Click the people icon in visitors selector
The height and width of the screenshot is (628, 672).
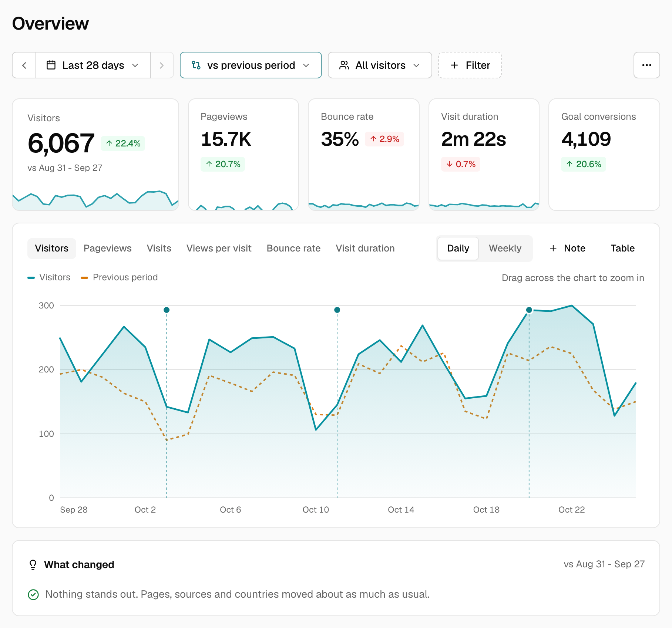coord(344,65)
